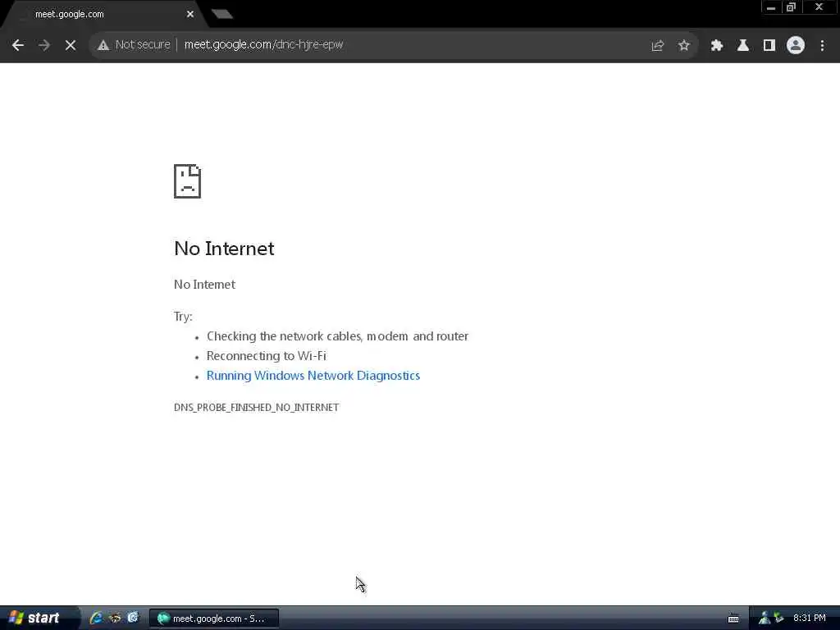Close the Chrome window

[x=819, y=7]
